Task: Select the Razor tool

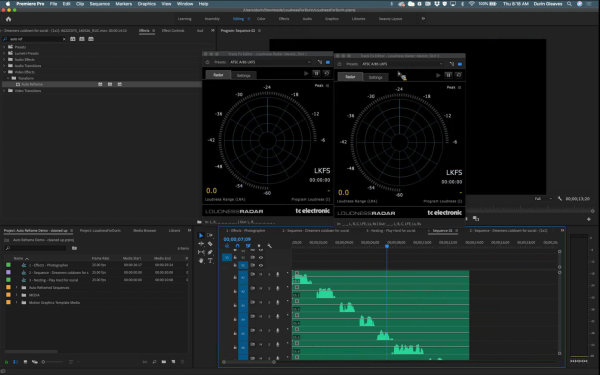Action: (x=210, y=244)
